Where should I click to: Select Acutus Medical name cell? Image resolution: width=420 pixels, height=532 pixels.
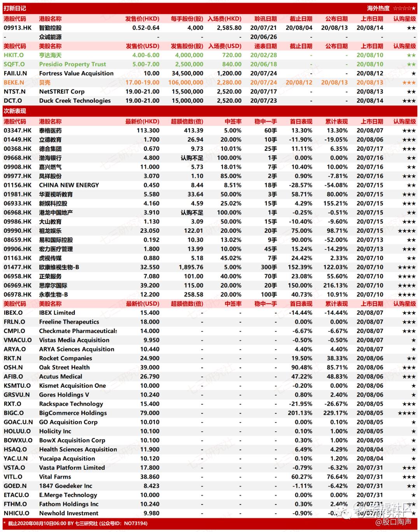pyautogui.click(x=61, y=377)
